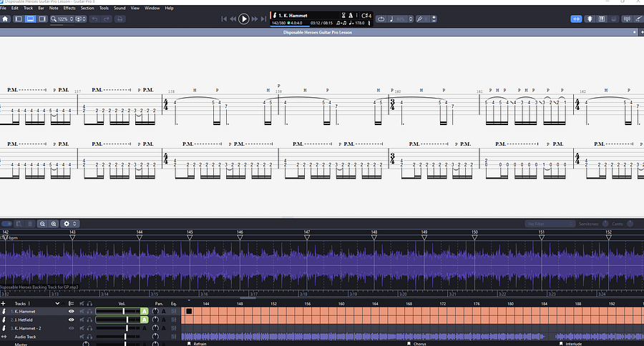The width and height of the screenshot is (644, 346).
Task: Open audio track settings gear dropdown
Action: coord(69,224)
